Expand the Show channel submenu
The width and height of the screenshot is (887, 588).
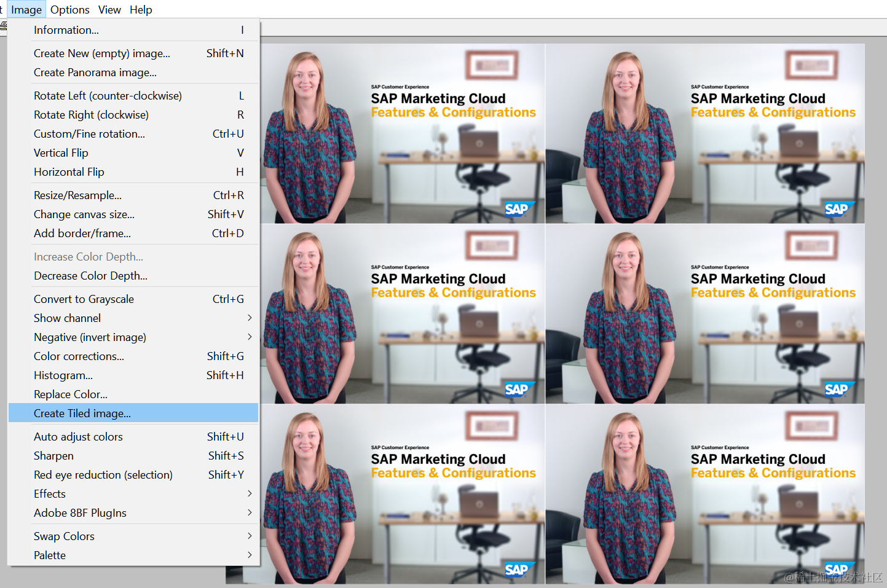[133, 318]
